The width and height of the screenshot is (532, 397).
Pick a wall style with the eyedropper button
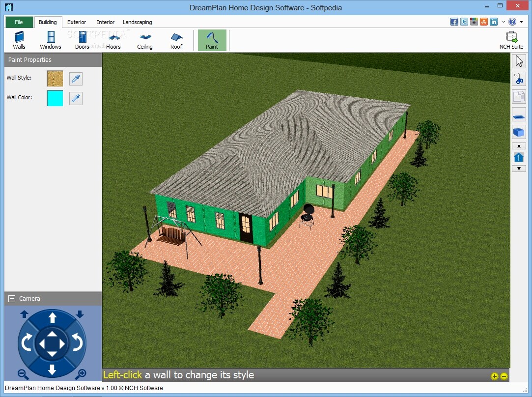76,78
